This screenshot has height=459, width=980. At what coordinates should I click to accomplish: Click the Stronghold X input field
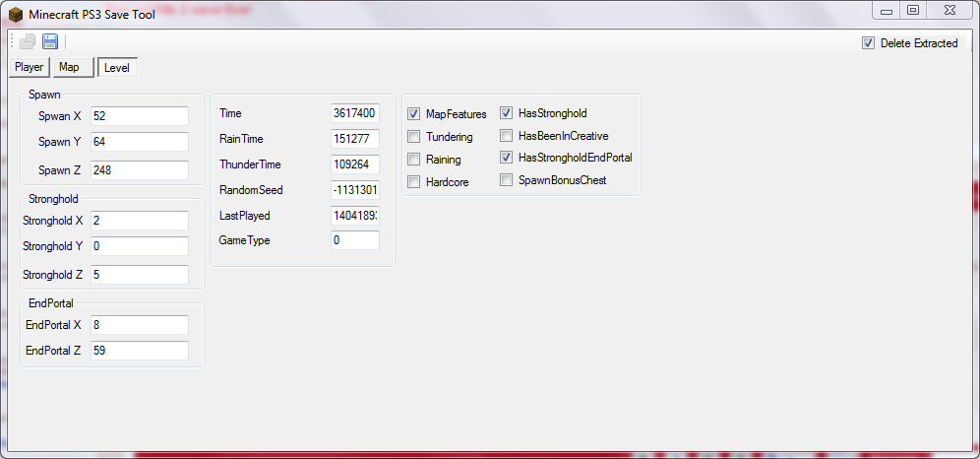tap(140, 220)
